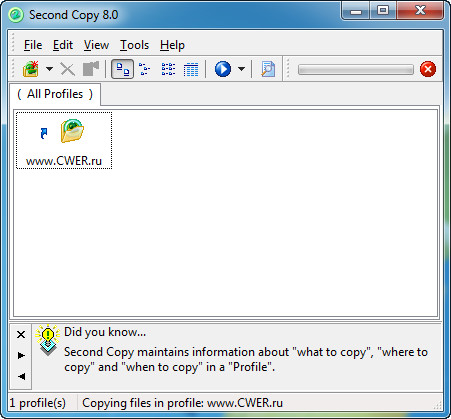Open the New Profile dropdown arrow
This screenshot has height=419, width=451.
point(49,69)
